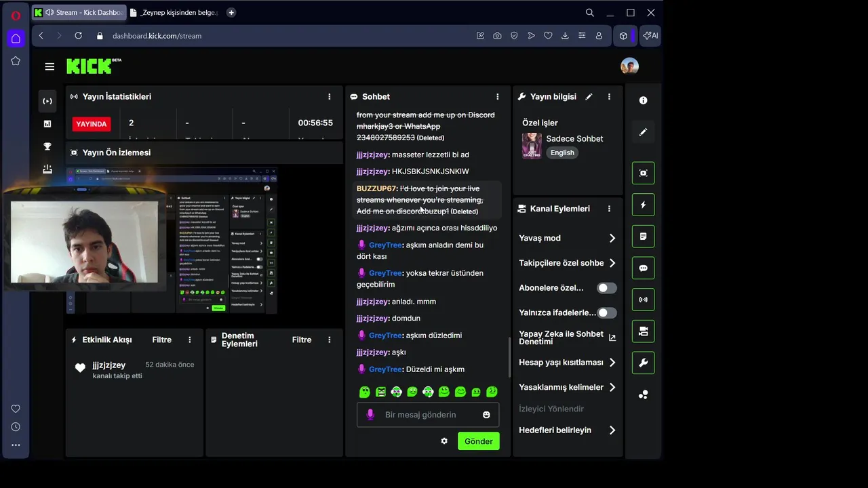Screen dimensions: 868x488
Task: Insert the angry green emote
Action: (380, 392)
